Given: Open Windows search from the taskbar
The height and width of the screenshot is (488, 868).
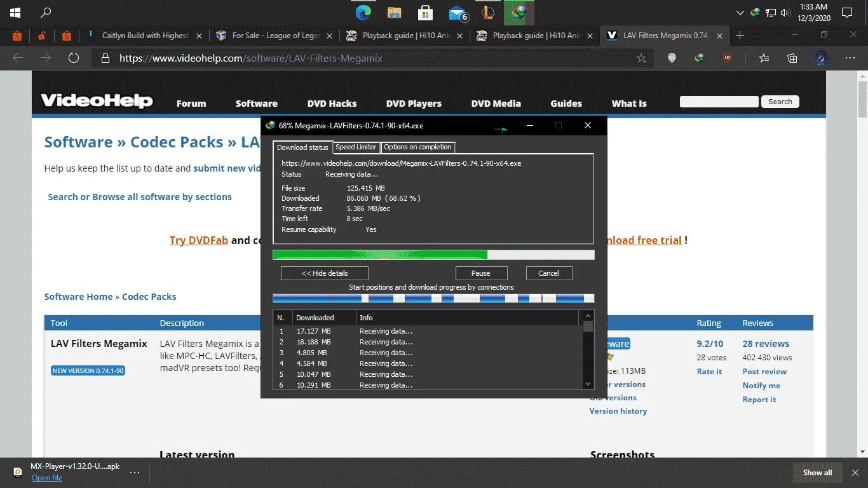Looking at the screenshot, I should click(x=46, y=13).
